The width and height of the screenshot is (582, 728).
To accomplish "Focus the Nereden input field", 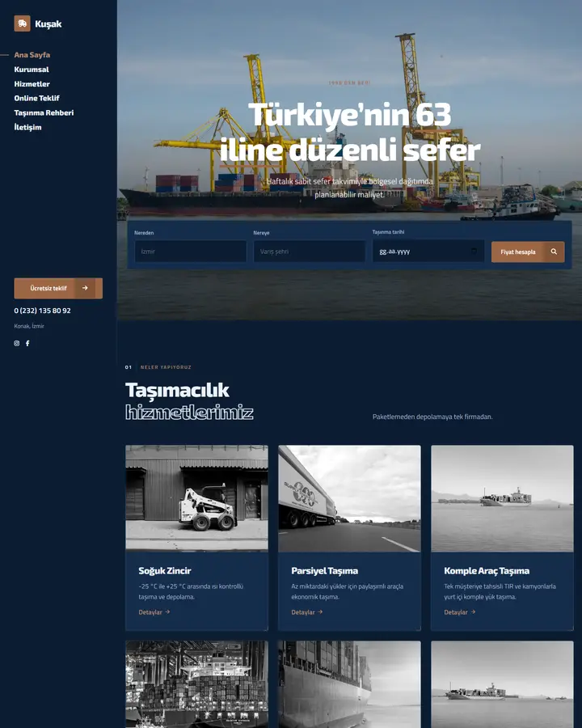I will 190,252.
